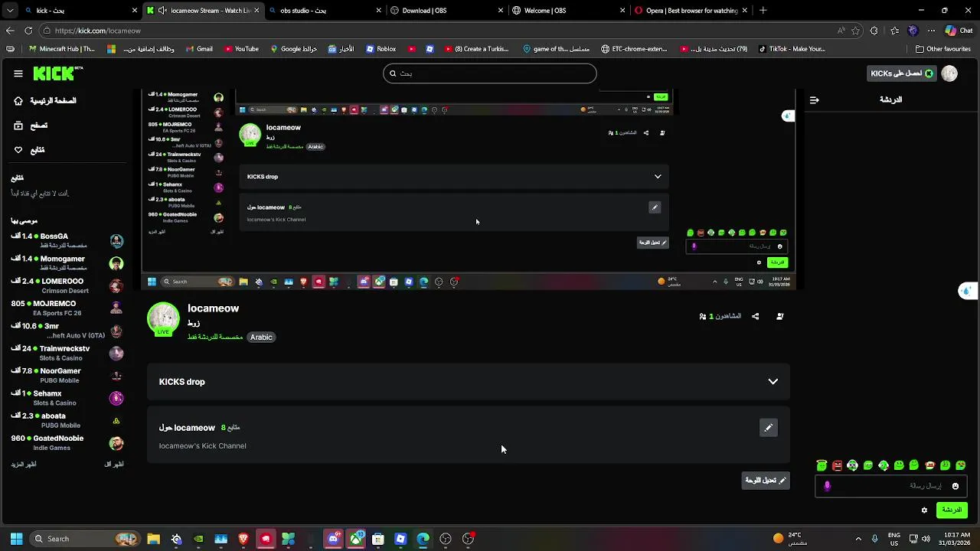Select the angel halo green emote
Image resolution: width=980 pixels, height=551 pixels.
point(822,465)
